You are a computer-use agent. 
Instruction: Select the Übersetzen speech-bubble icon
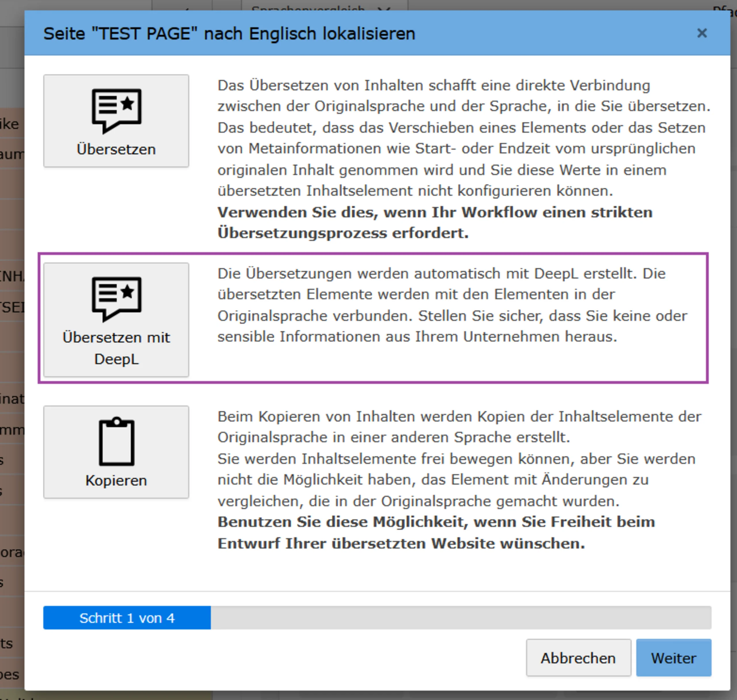coord(116,111)
